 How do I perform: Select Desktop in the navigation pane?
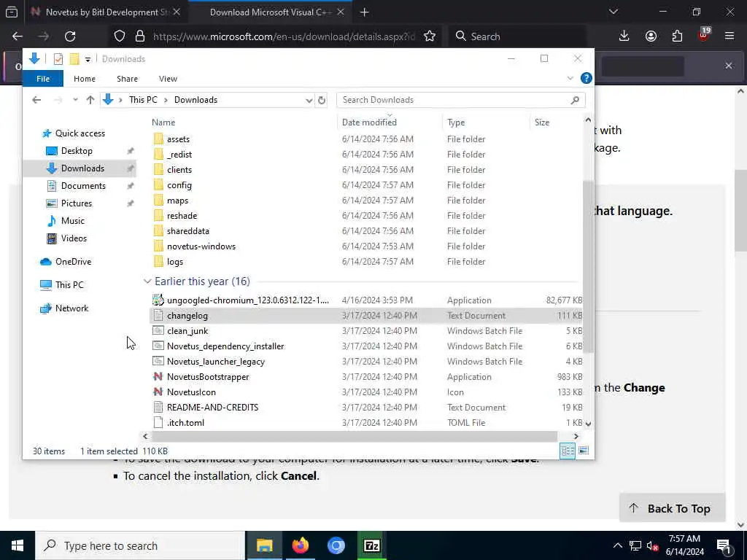77,151
